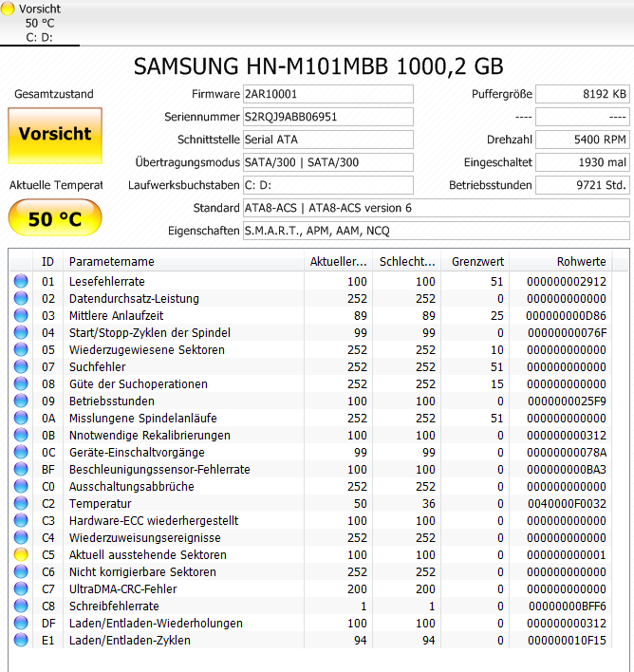The height and width of the screenshot is (672, 634).
Task: Click the status icon for Wiederzuweisungsereignisse
Action: (21, 537)
